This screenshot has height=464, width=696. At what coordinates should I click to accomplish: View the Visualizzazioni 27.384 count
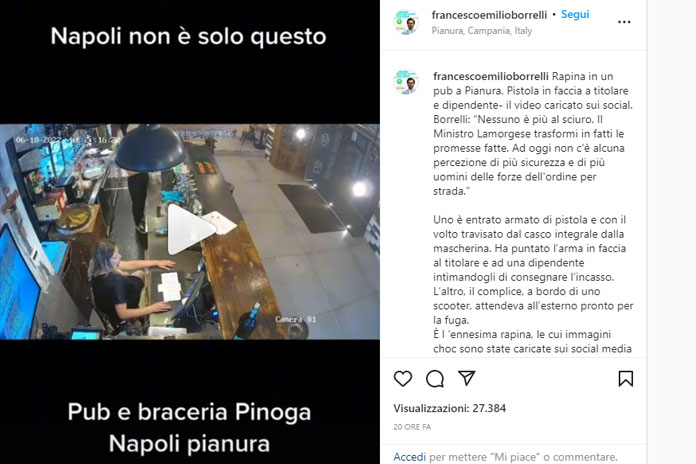click(x=450, y=408)
